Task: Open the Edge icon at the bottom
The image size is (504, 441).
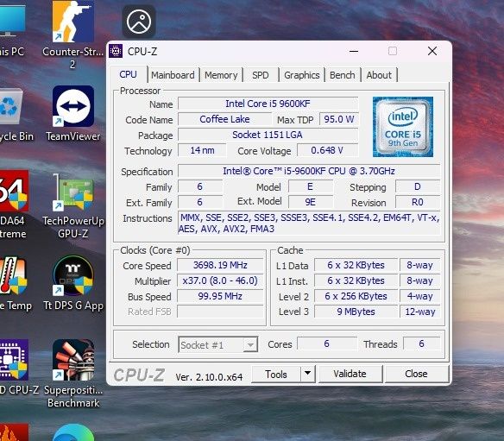Action: [x=73, y=432]
